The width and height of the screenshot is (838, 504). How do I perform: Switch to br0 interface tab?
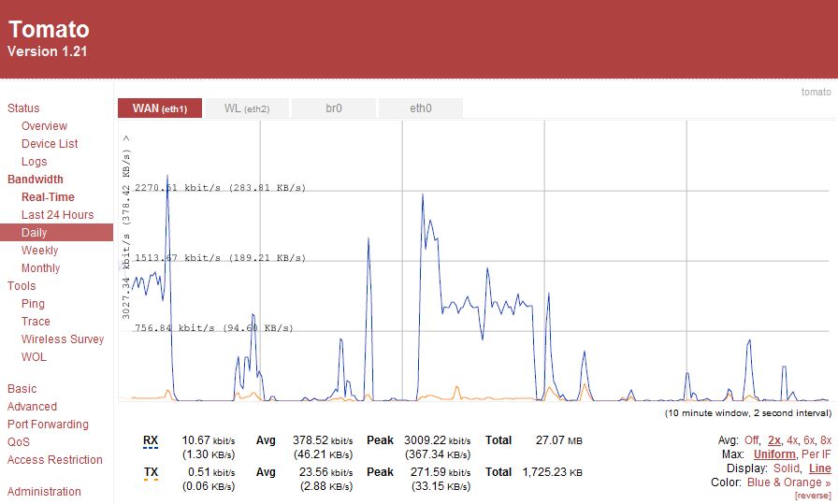click(334, 108)
